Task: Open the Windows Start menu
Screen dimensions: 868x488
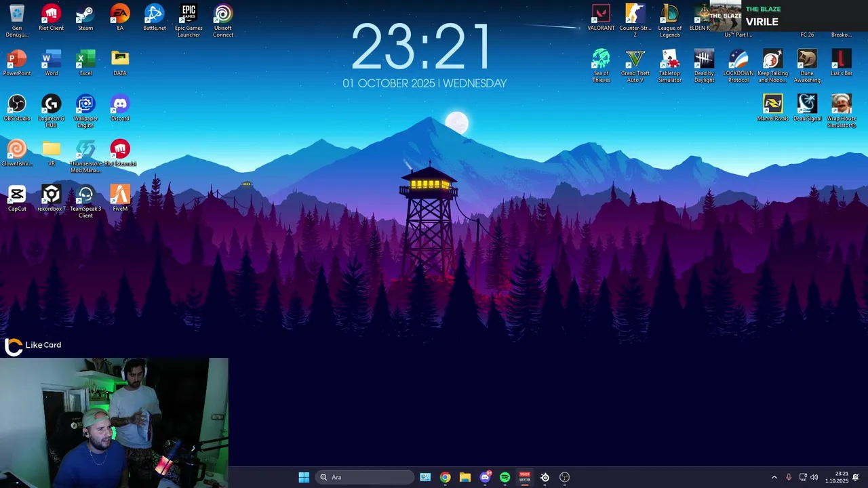Action: (x=304, y=477)
